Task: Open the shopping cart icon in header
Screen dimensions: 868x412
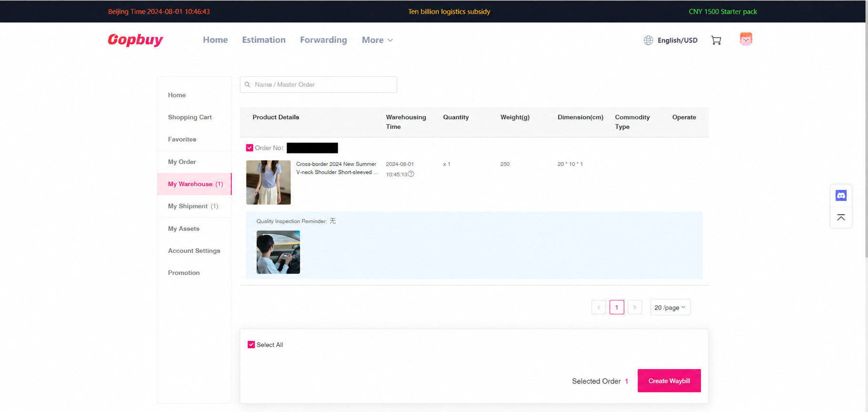Action: (x=716, y=40)
